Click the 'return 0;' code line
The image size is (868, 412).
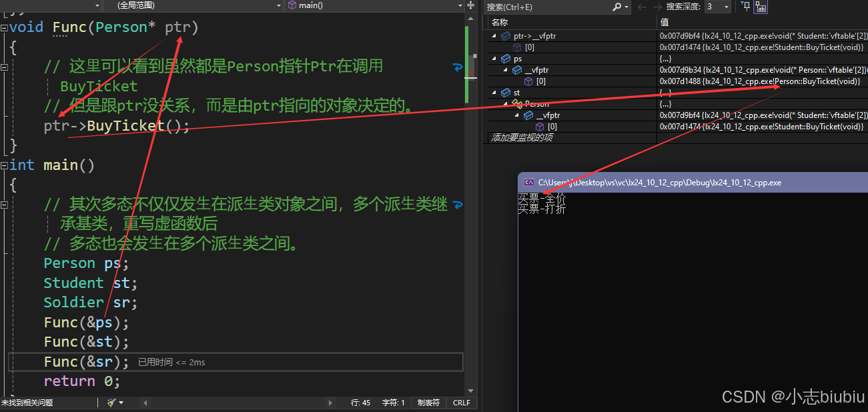pyautogui.click(x=82, y=381)
